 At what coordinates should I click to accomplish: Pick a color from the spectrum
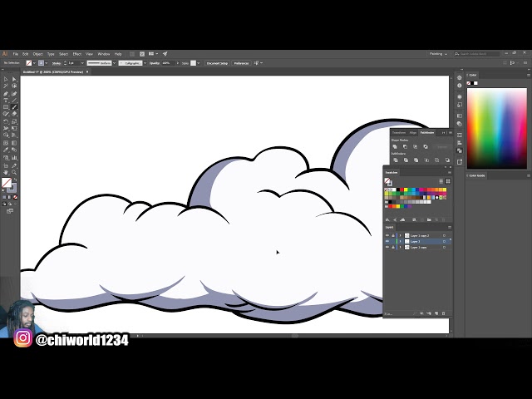[x=497, y=128]
